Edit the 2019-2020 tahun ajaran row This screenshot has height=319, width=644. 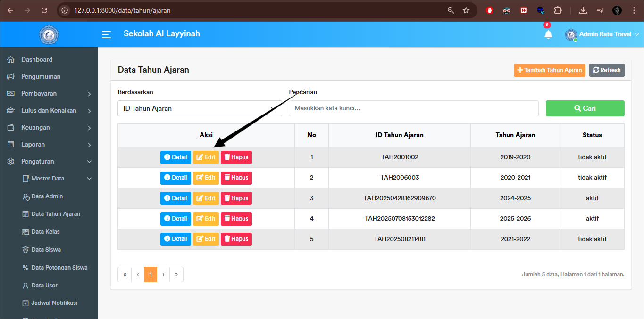(x=206, y=157)
